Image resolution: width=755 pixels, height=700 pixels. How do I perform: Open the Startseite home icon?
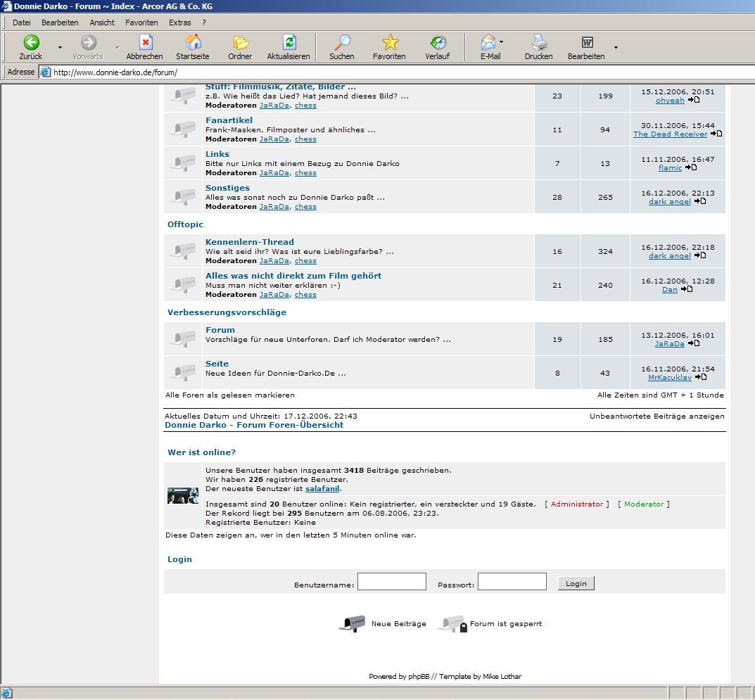point(192,42)
